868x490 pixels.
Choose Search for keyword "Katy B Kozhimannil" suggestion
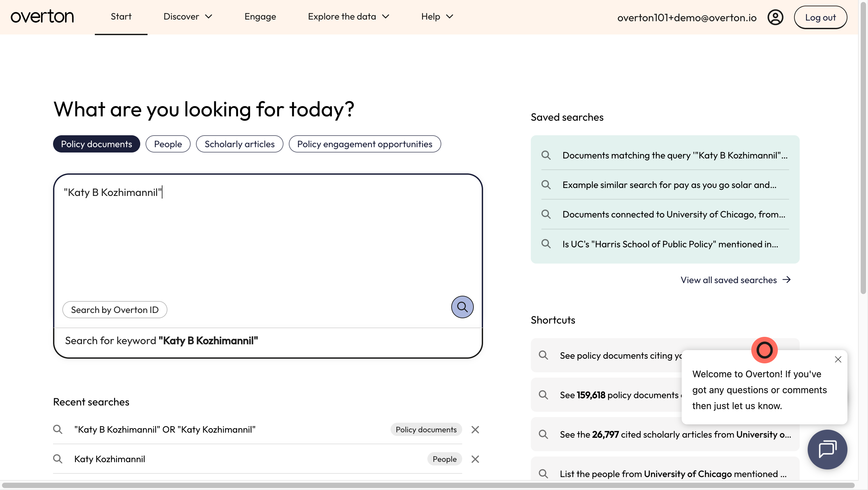[268, 340]
